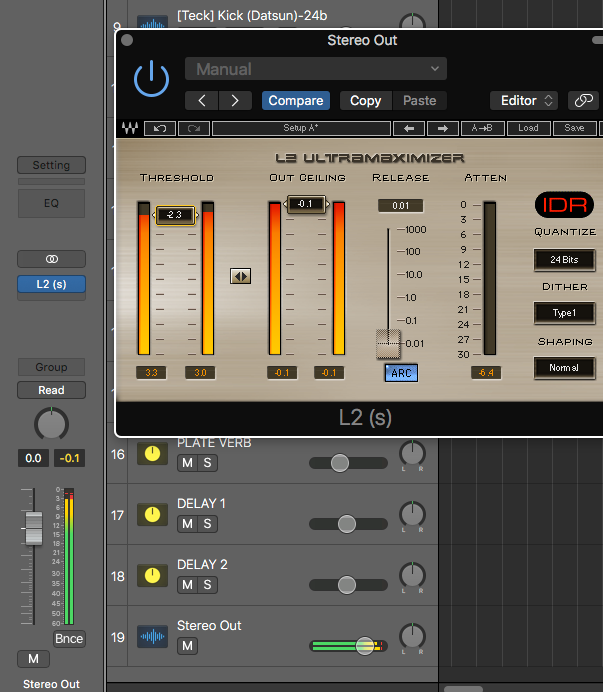The height and width of the screenshot is (692, 603).
Task: Click the Bnce bounce button
Action: pyautogui.click(x=69, y=639)
